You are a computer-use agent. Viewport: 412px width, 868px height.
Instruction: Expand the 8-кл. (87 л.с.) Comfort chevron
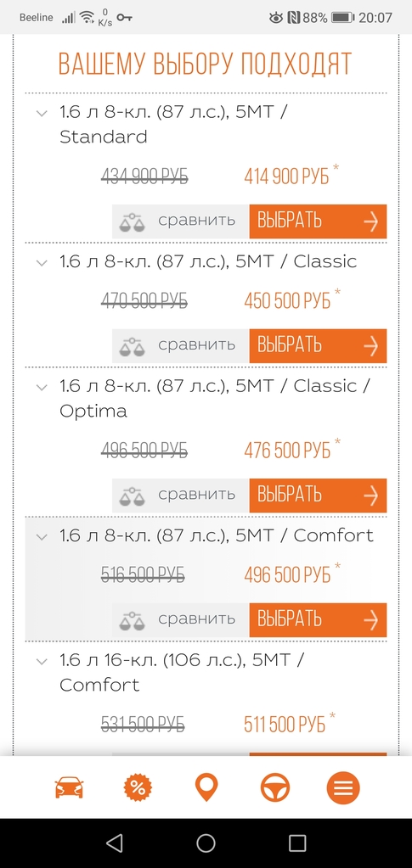coord(42,536)
